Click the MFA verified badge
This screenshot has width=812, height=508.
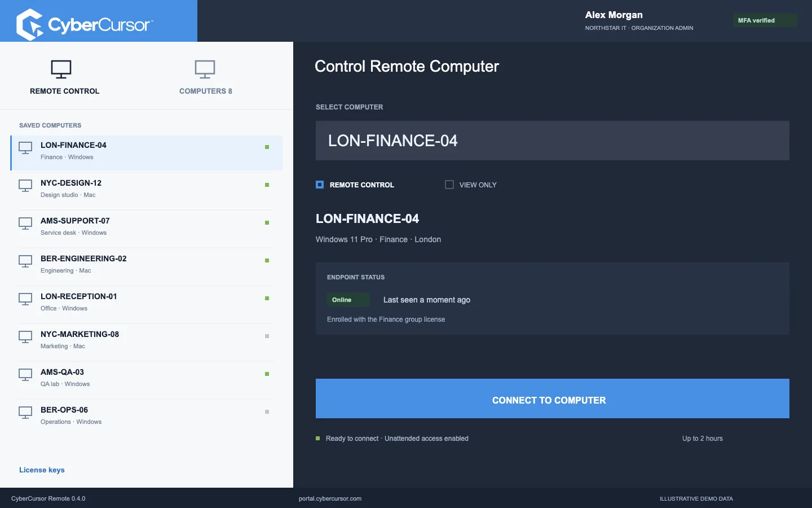tap(765, 20)
